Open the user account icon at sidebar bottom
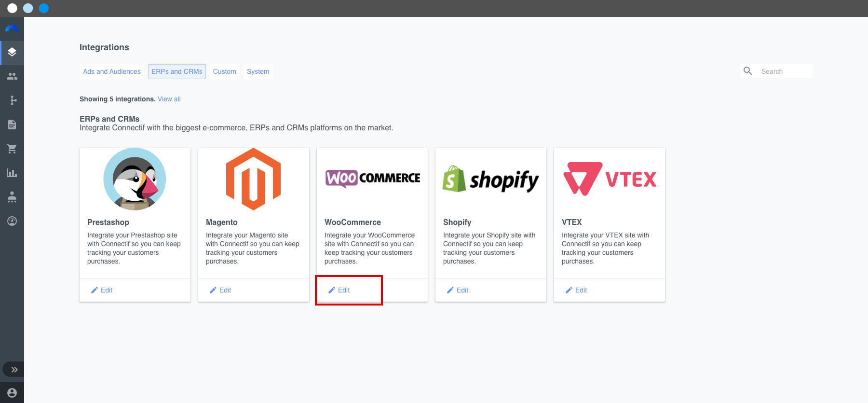This screenshot has height=403, width=868. 12,393
